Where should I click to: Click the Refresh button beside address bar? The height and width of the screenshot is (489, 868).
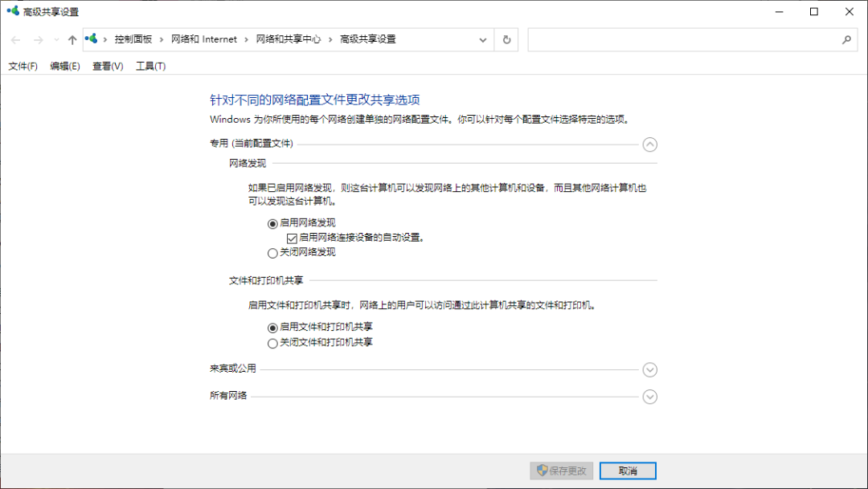pyautogui.click(x=506, y=39)
